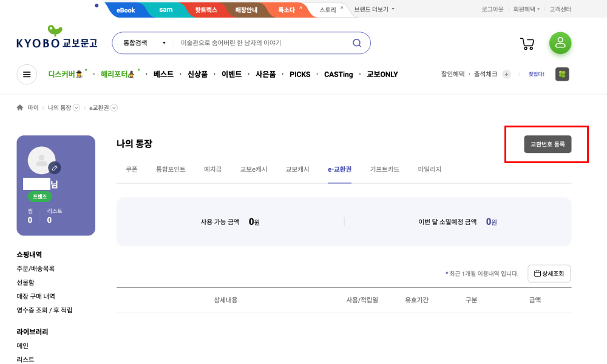Go to the 사은품 menu
The image size is (607, 364).
(266, 74)
